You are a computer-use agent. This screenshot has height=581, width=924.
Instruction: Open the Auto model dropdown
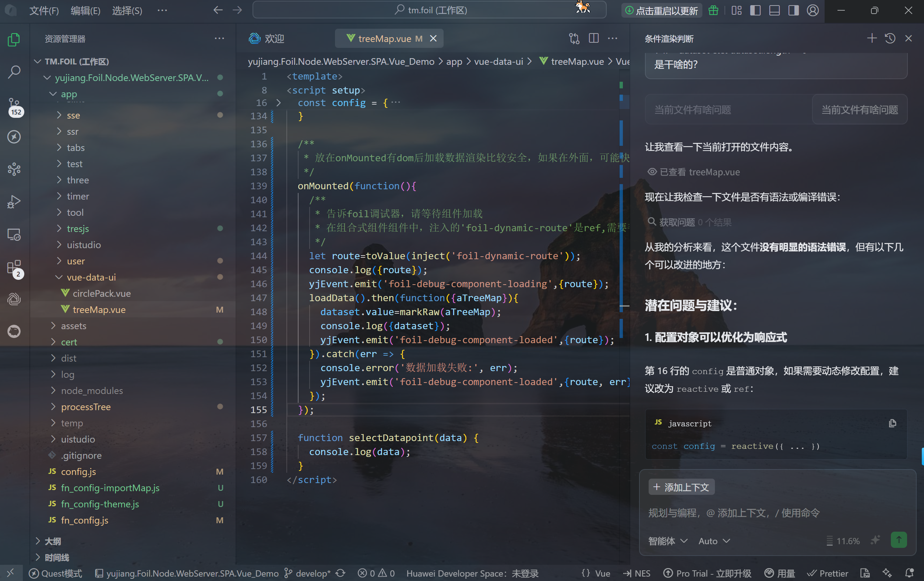click(714, 541)
